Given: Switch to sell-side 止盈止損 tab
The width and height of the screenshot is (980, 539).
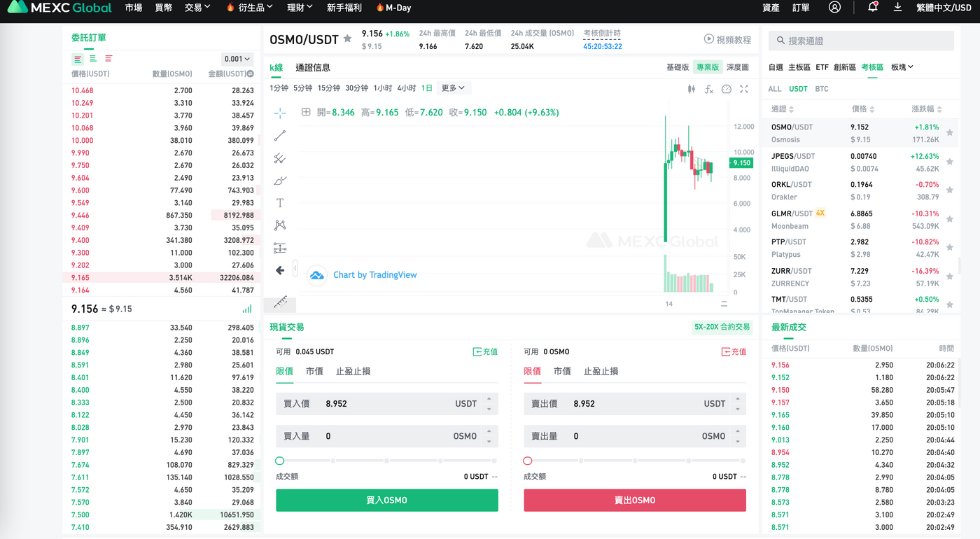Looking at the screenshot, I should point(601,371).
